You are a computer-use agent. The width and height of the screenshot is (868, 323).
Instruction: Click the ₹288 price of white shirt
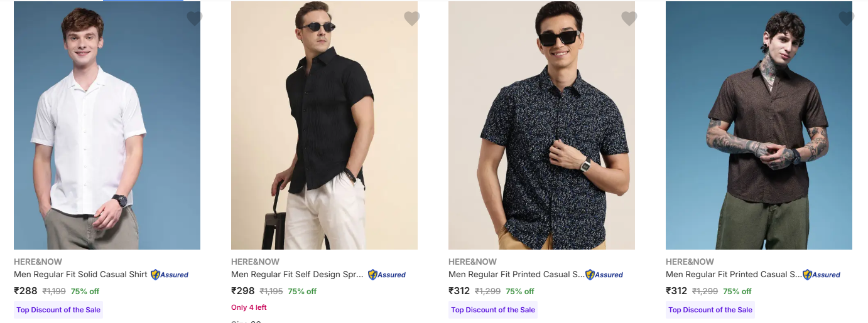[x=26, y=291]
